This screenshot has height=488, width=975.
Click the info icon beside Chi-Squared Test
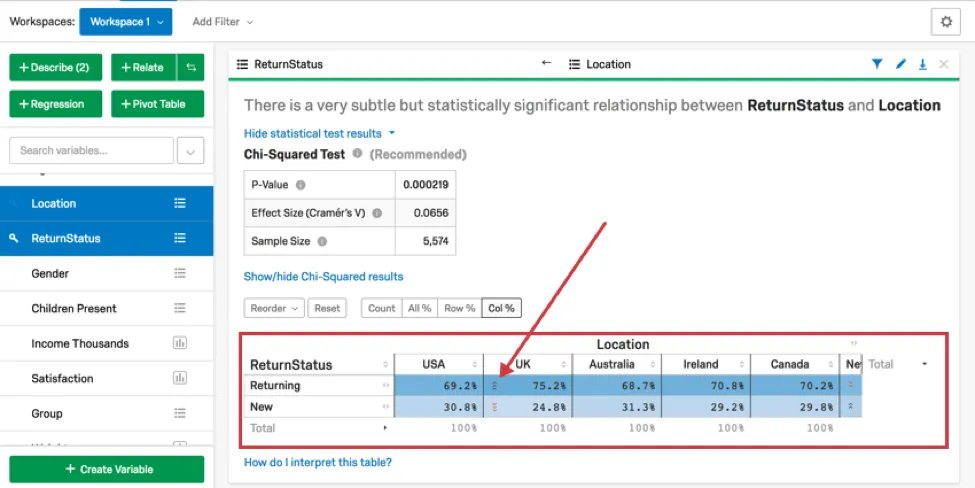click(x=357, y=155)
